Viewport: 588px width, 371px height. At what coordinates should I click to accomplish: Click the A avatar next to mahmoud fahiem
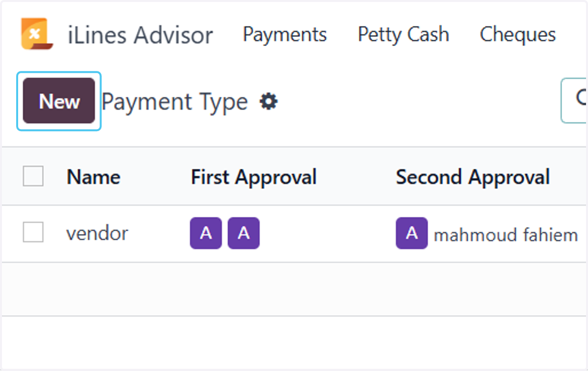click(x=412, y=233)
